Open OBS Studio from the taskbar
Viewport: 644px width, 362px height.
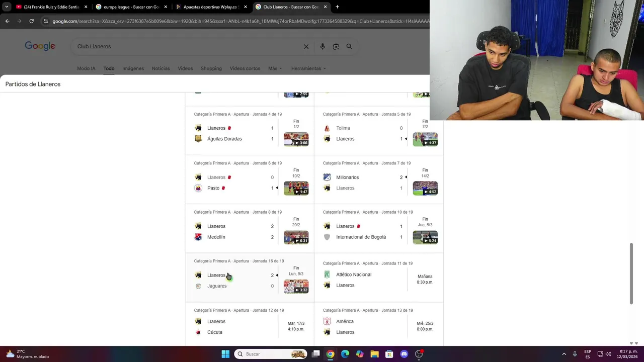click(419, 354)
